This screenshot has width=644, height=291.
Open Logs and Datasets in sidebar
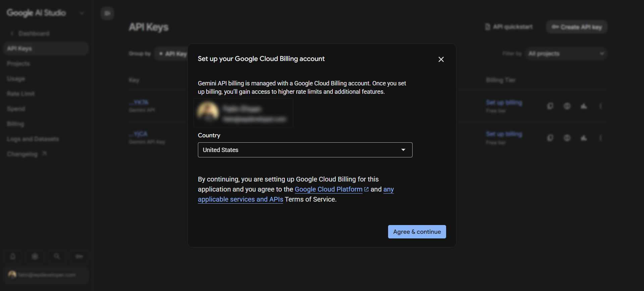[x=33, y=139]
